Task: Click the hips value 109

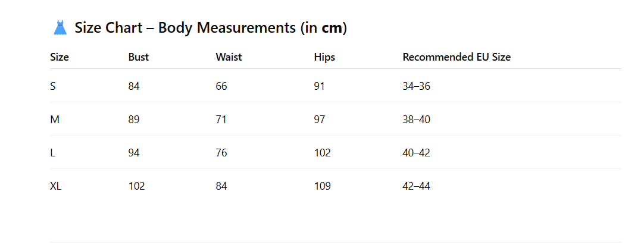Action: 323,186
